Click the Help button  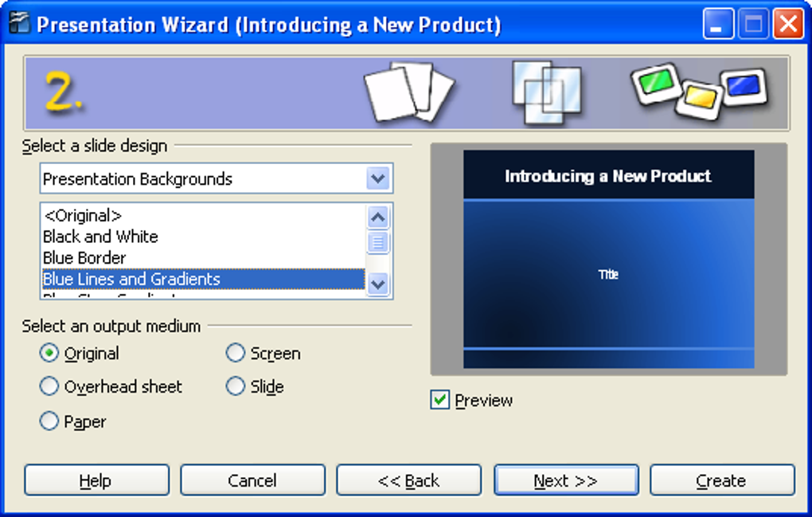[x=97, y=480]
